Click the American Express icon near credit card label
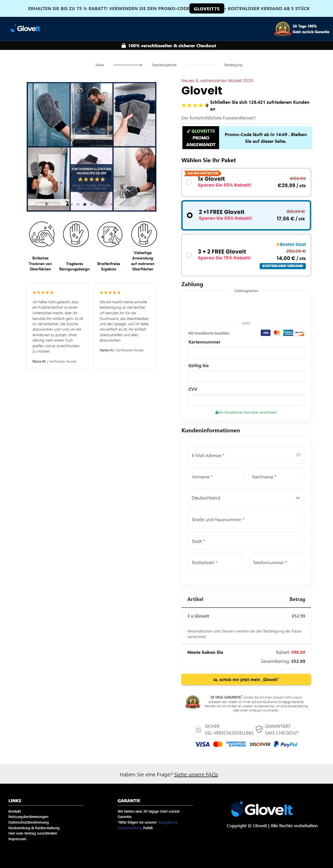Screen dimensions: 333x868 click(288, 333)
